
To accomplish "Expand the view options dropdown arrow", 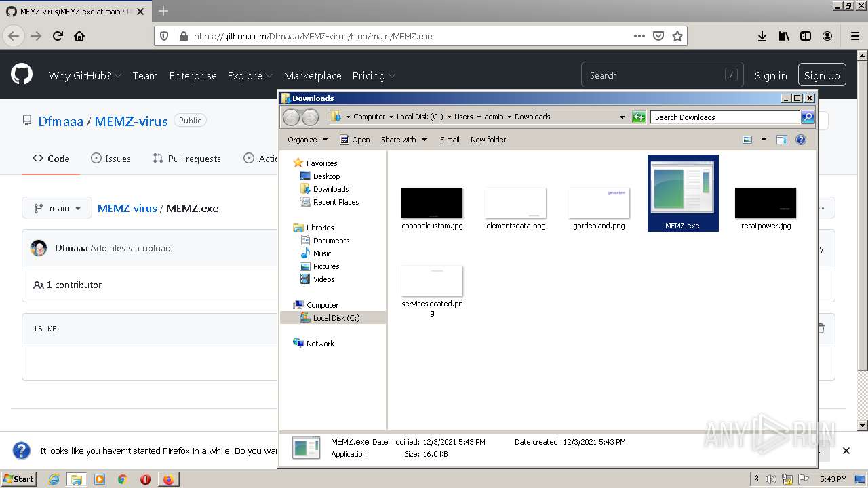I will 764,140.
